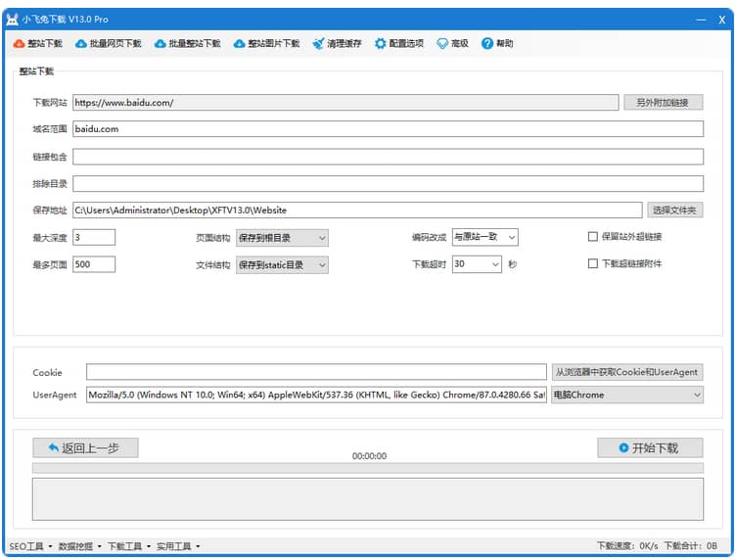Click the 批量整站下載 cloud icon
736x560 pixels.
(x=161, y=44)
